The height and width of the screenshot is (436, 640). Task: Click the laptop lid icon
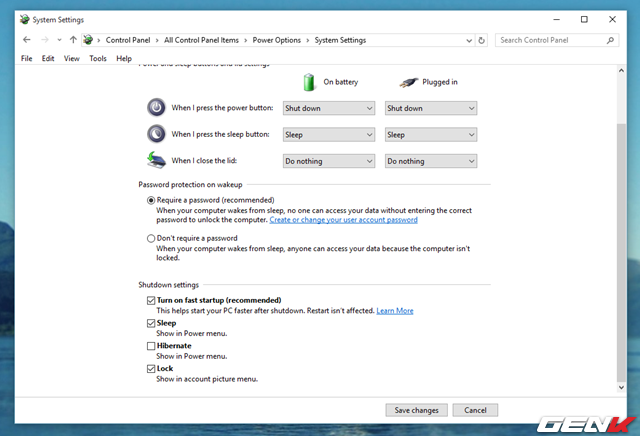coord(156,160)
